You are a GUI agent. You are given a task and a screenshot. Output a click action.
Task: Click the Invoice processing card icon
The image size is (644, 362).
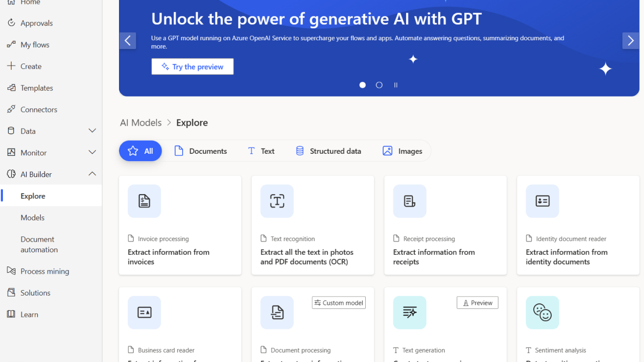144,201
